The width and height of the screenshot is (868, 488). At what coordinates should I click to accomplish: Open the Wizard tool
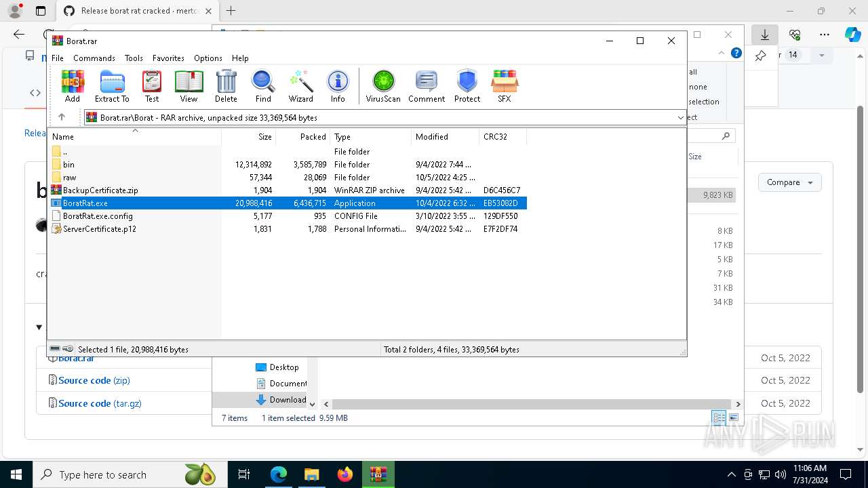(300, 86)
